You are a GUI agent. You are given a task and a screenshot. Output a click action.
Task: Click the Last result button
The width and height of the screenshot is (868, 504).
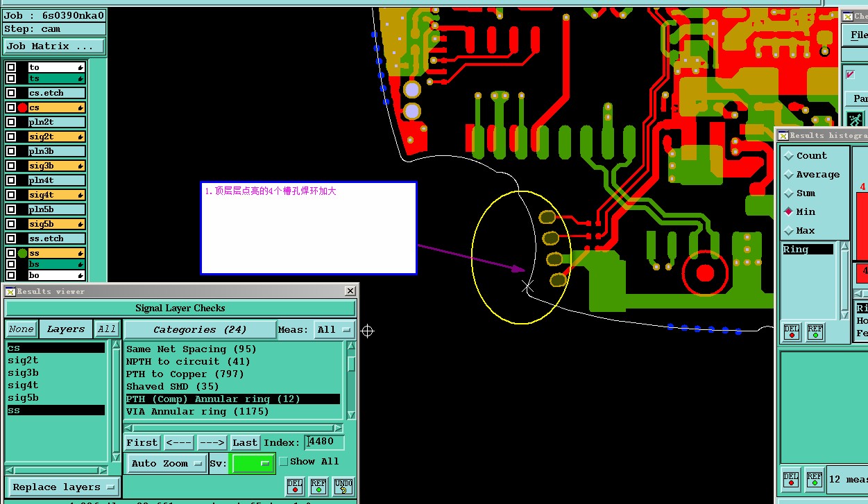pos(245,442)
